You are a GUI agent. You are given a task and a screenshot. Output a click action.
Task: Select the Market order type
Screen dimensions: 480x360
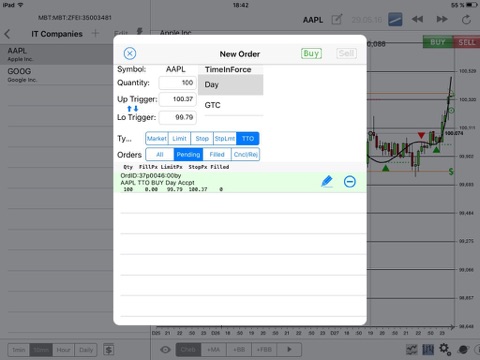point(157,139)
